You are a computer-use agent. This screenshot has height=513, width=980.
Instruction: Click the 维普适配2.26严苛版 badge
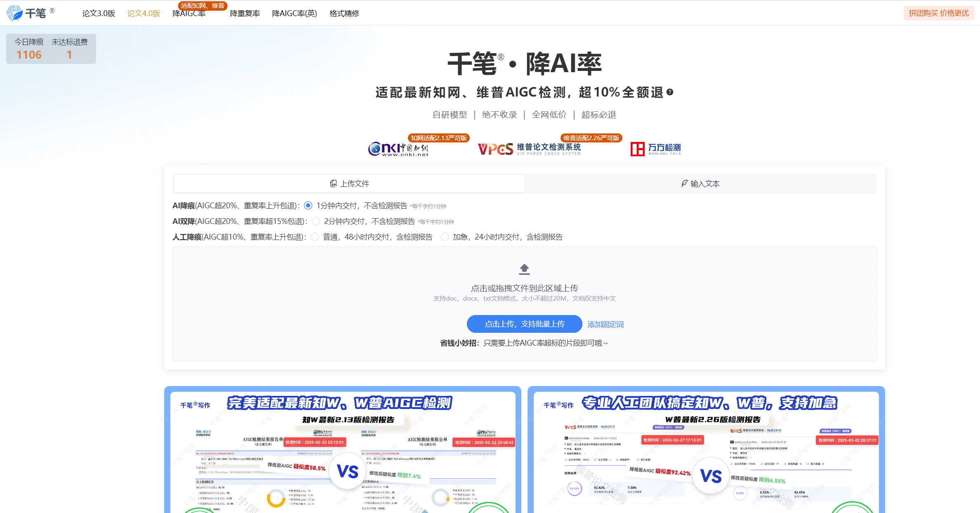[x=591, y=138]
